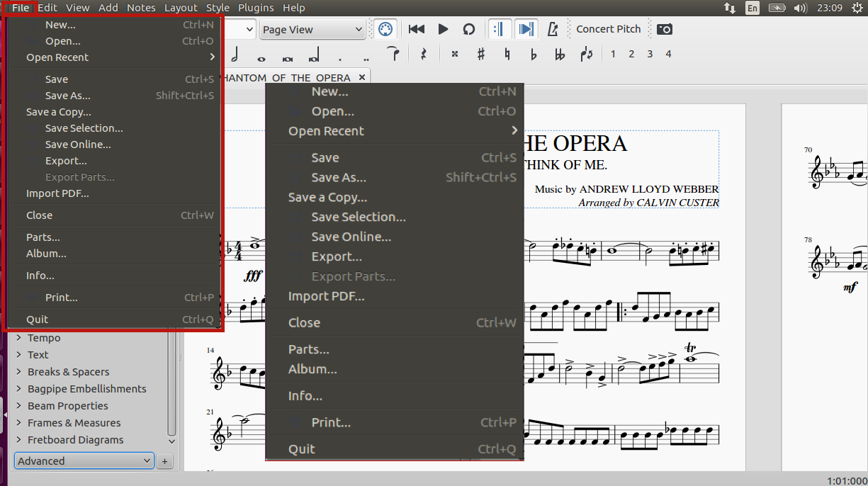Open the Help menu

tap(294, 8)
